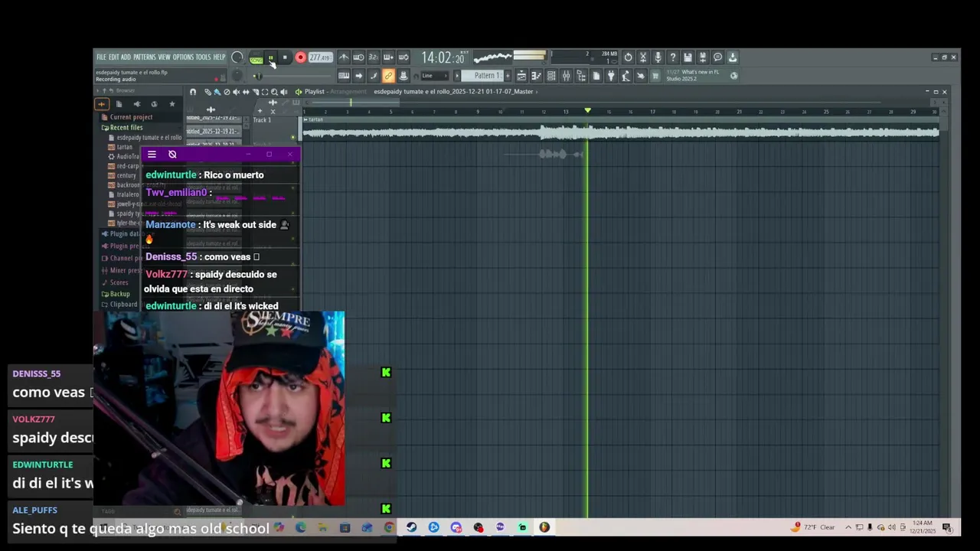Open the Piano roll view icon

pyautogui.click(x=536, y=76)
